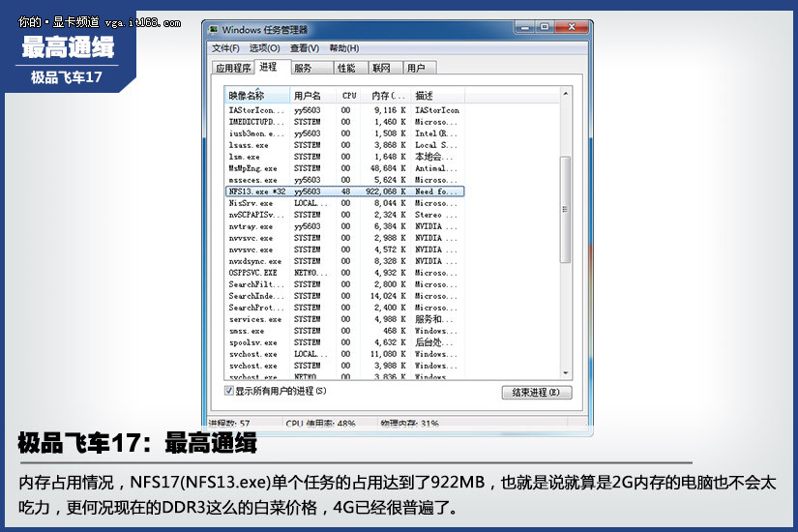Click the NFS13.exe CPU value 48
Viewport: 798px width, 532px height.
pos(345,192)
